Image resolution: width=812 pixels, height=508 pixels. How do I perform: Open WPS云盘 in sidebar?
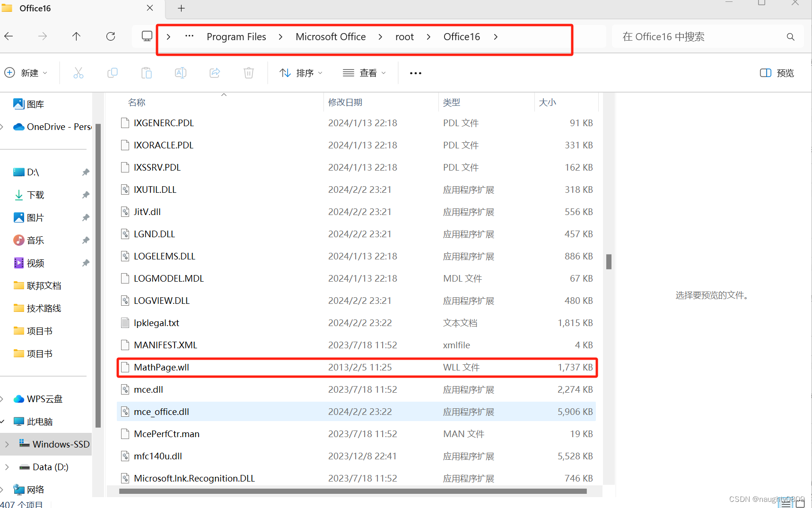click(38, 399)
